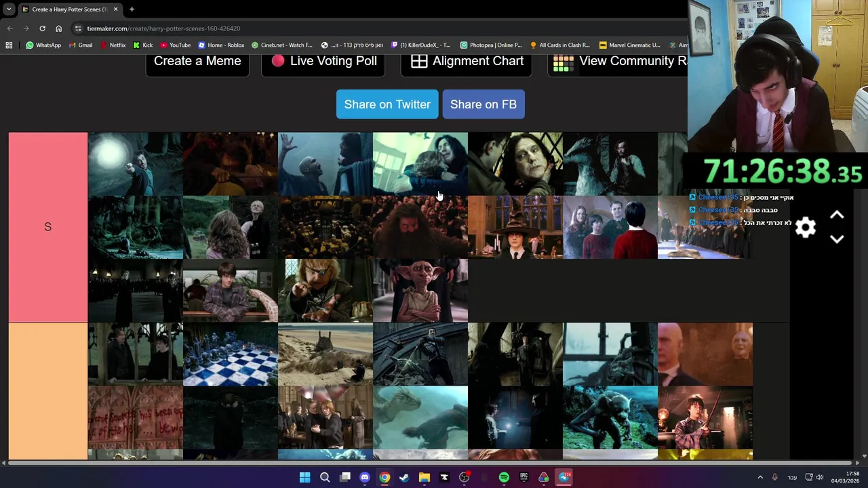
Task: Select the bloody wall writing scene thumbnail
Action: (x=136, y=418)
